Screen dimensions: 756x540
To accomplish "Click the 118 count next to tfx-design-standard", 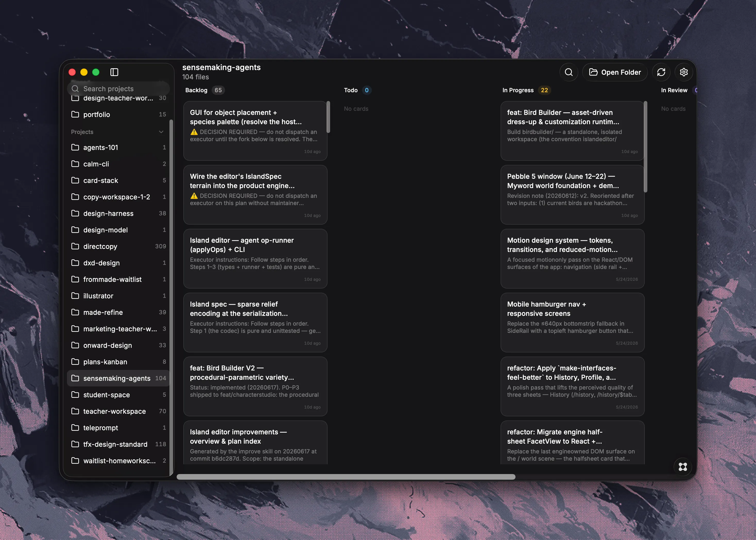I will [x=160, y=444].
